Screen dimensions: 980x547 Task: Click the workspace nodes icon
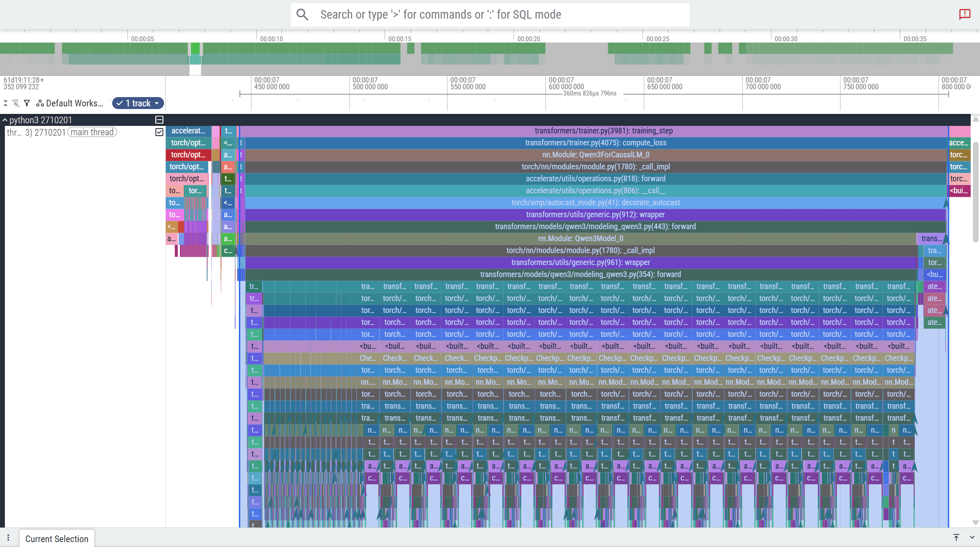click(x=40, y=103)
